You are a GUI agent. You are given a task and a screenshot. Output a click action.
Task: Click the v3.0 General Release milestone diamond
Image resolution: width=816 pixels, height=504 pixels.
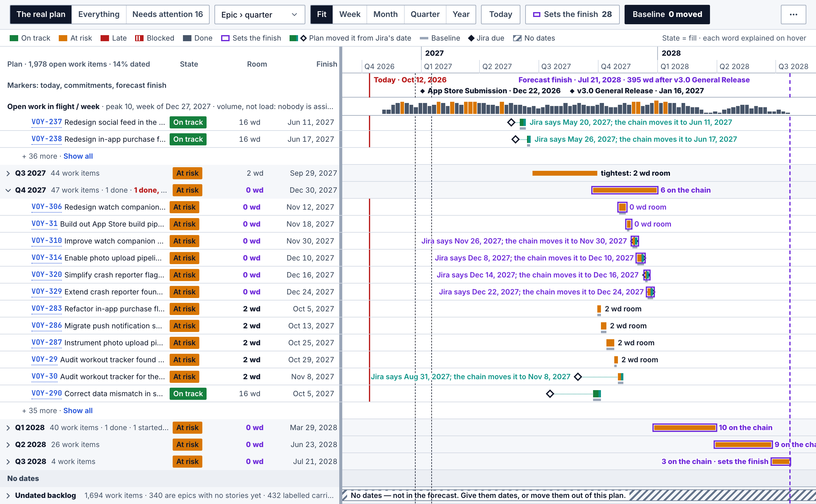coord(572,91)
